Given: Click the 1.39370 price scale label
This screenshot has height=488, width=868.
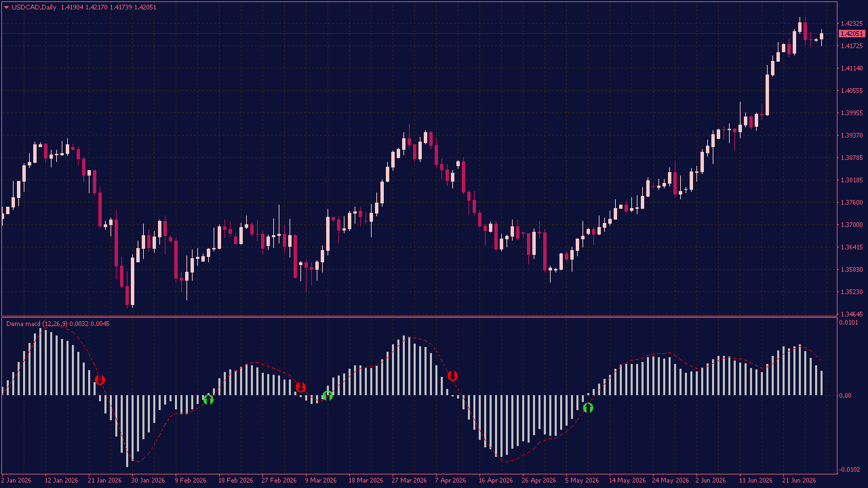Looking at the screenshot, I should click(852, 136).
